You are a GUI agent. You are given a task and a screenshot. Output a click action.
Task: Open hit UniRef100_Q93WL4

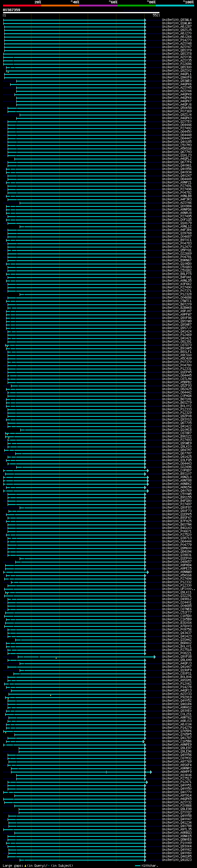click(177, 20)
